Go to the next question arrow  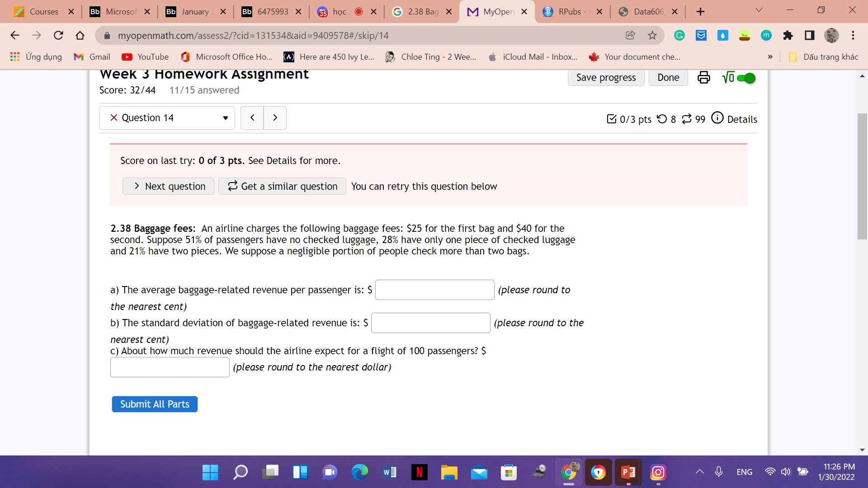(x=275, y=118)
